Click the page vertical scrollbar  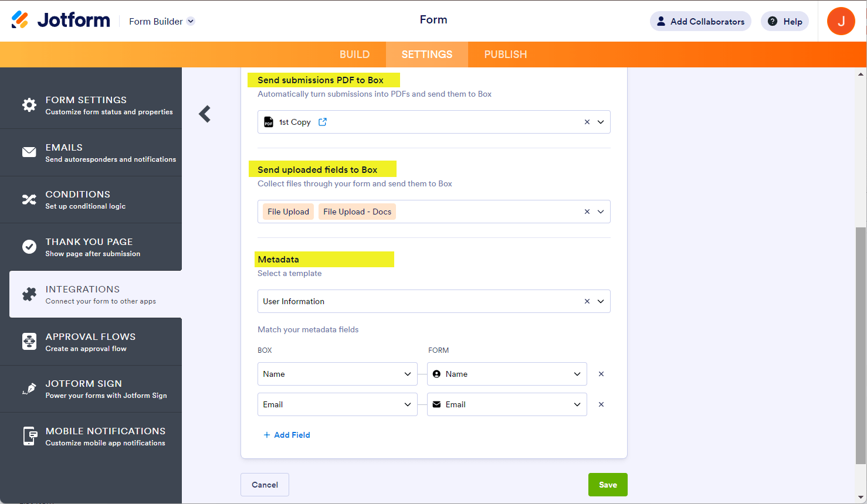[861, 345]
